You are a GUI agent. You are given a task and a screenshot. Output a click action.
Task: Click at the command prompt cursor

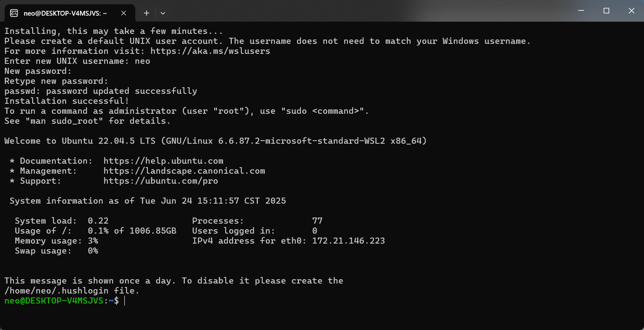125,301
